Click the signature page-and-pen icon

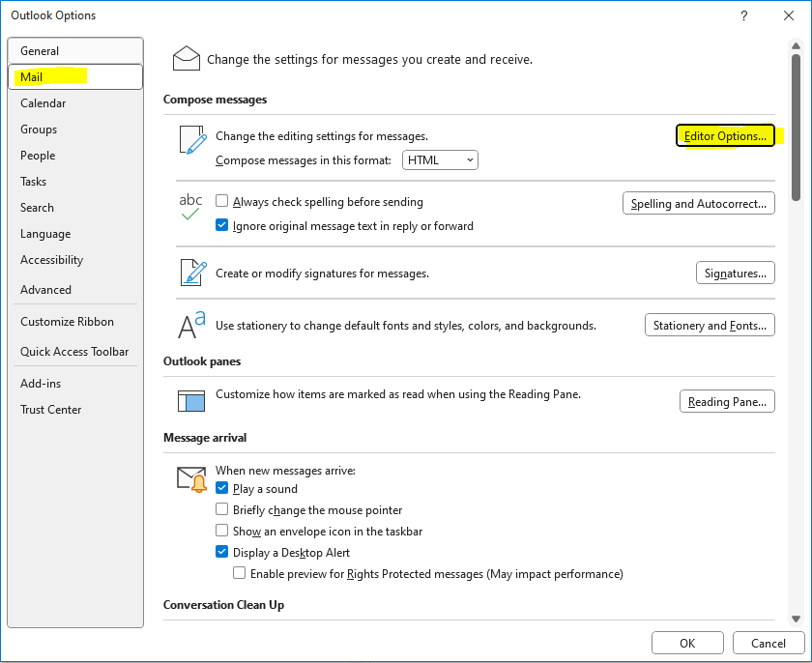(x=193, y=273)
